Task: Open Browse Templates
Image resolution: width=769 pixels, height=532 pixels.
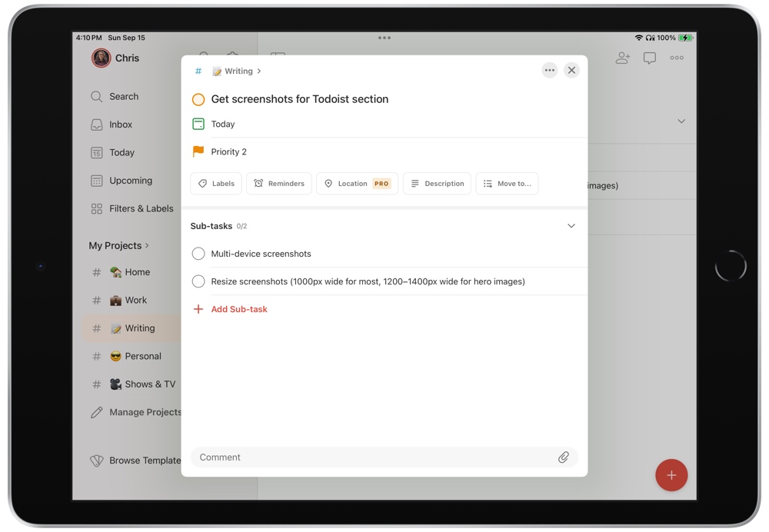Action: 136,461
